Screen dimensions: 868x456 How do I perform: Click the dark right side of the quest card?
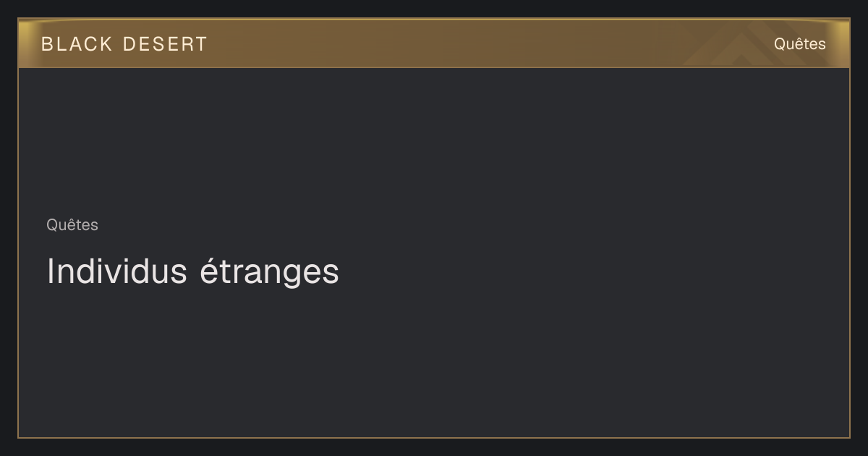click(651, 253)
